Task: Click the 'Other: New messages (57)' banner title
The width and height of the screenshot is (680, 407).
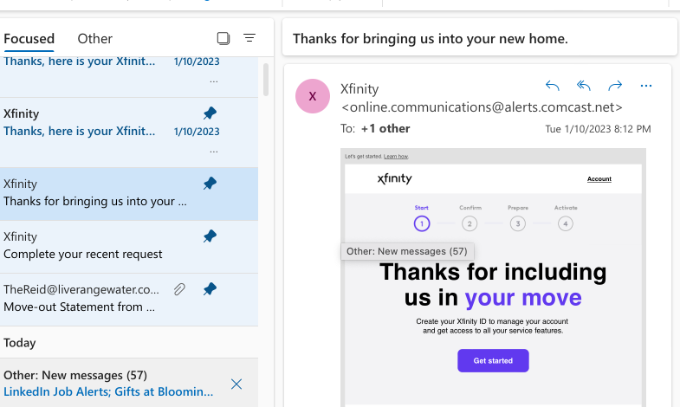Action: coord(75,375)
